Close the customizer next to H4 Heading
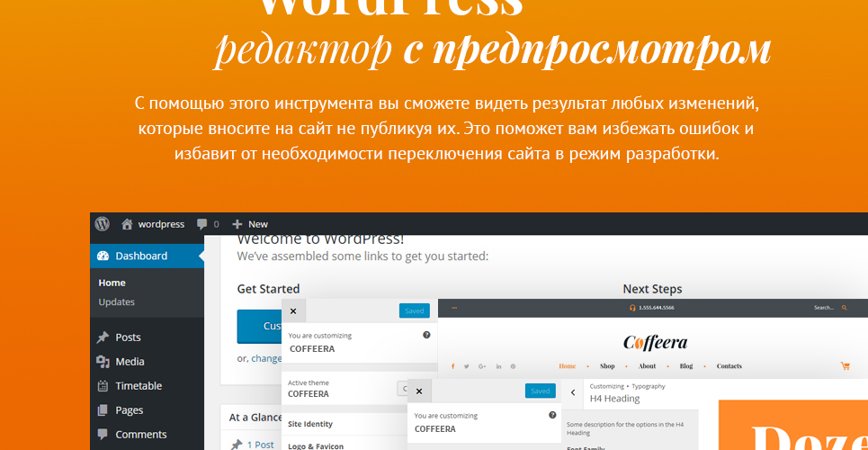This screenshot has height=450, width=868. (419, 391)
